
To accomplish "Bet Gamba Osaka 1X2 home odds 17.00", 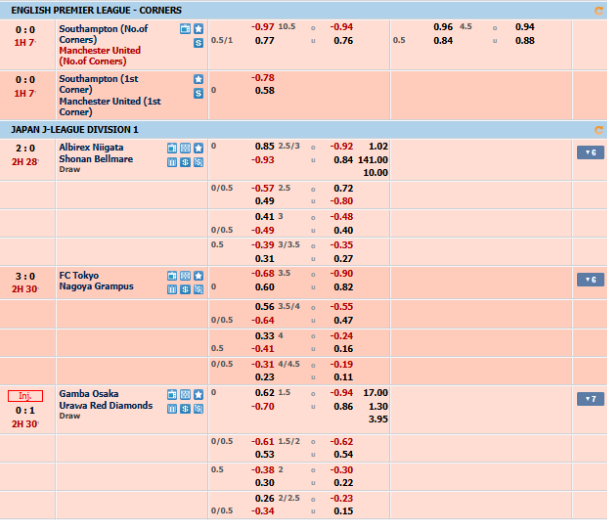I will click(376, 393).
